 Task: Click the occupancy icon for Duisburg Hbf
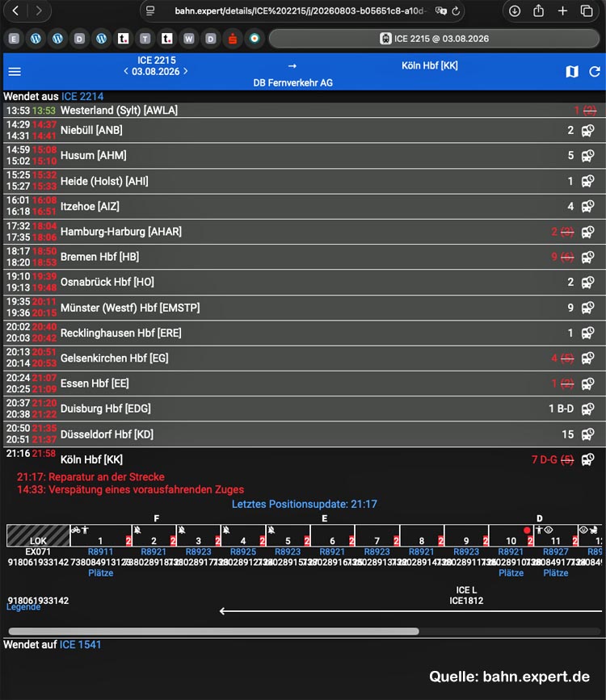pyautogui.click(x=587, y=409)
